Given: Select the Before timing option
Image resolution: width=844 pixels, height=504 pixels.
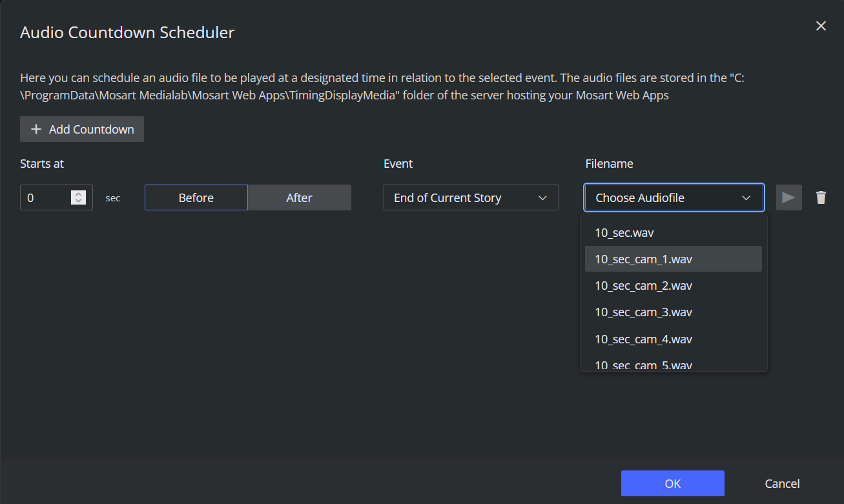Looking at the screenshot, I should pos(196,197).
